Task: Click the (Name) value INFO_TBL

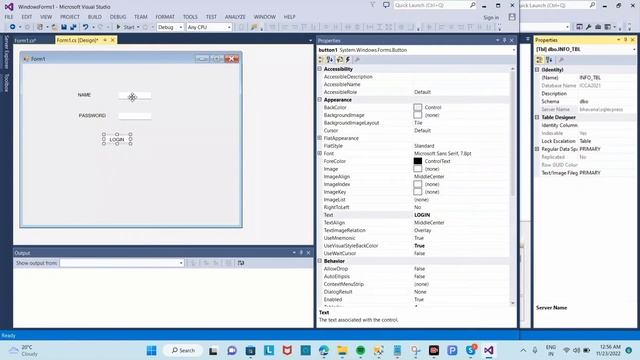Action: tap(590, 78)
